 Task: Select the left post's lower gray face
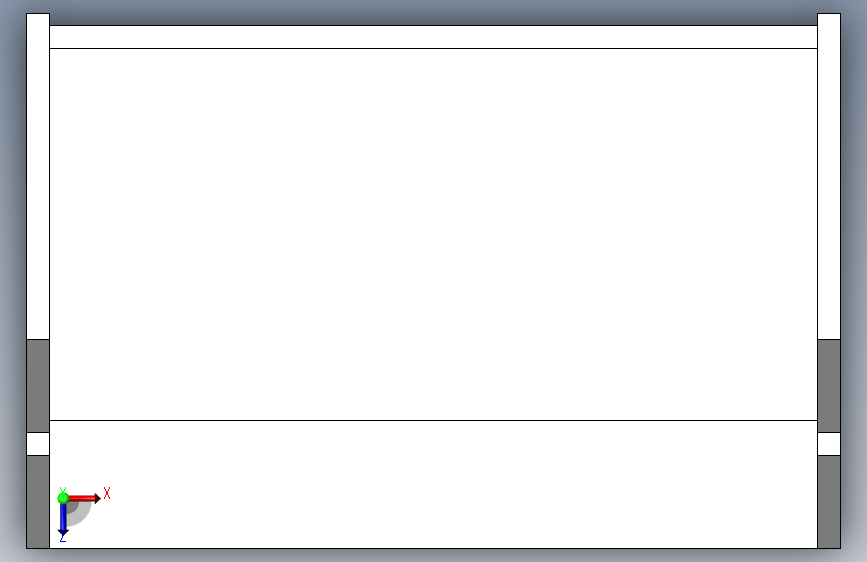coord(38,502)
